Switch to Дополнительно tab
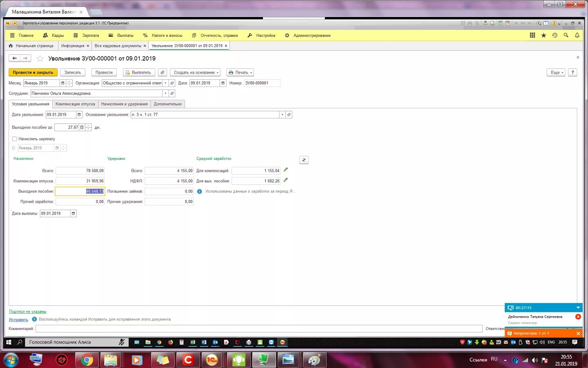Viewport: 588px width, 368px height. click(168, 104)
